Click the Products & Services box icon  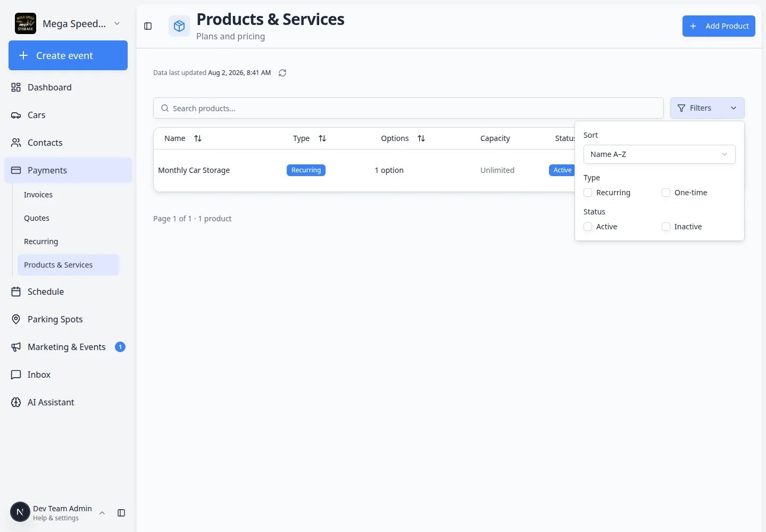pyautogui.click(x=179, y=26)
